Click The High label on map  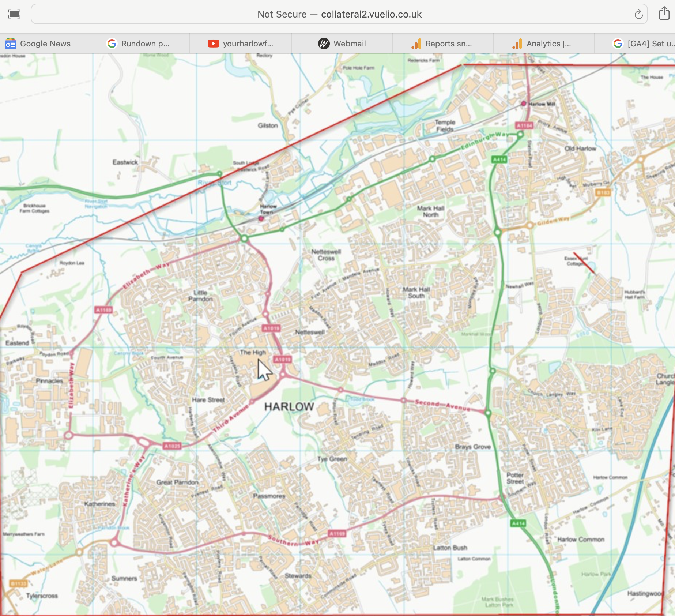pos(253,352)
